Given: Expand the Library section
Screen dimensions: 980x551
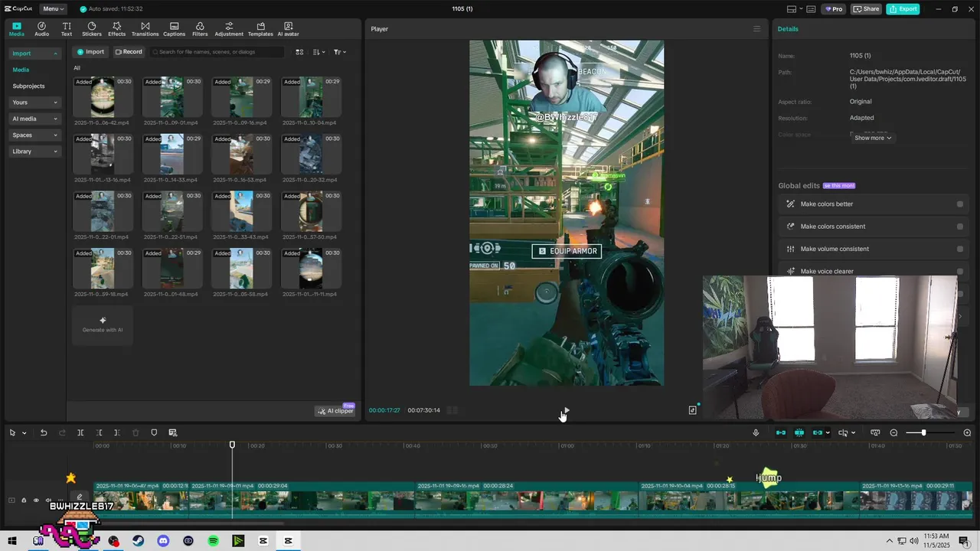Looking at the screenshot, I should click(x=35, y=152).
